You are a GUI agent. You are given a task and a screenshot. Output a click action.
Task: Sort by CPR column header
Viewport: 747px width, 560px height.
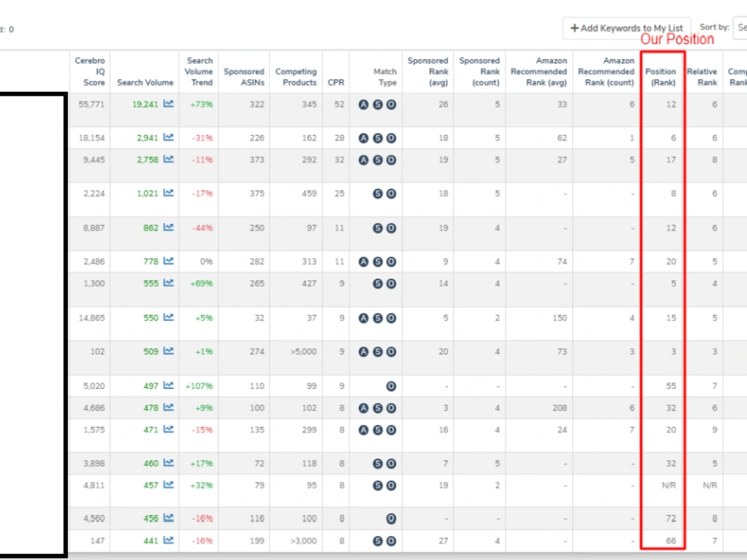tap(336, 82)
